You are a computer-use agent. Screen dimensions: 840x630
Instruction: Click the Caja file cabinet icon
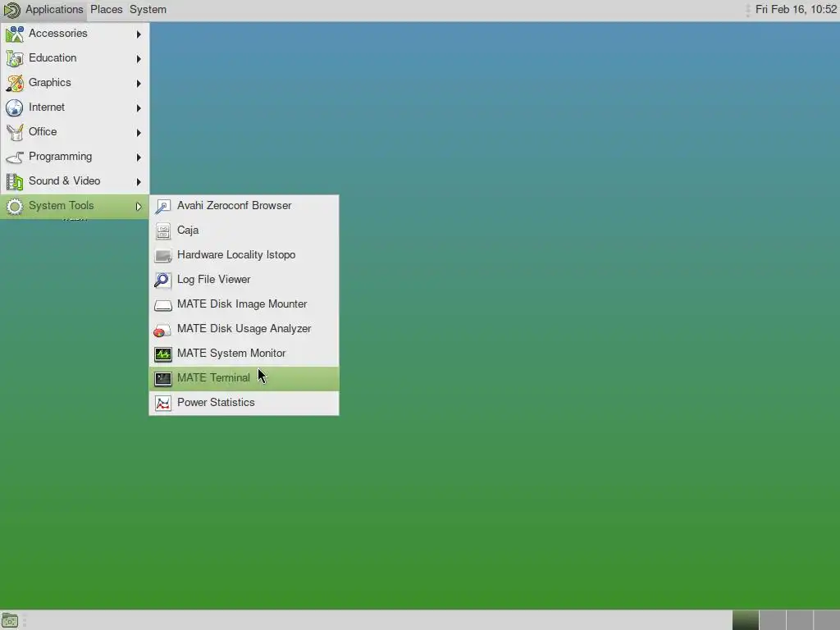pos(163,231)
